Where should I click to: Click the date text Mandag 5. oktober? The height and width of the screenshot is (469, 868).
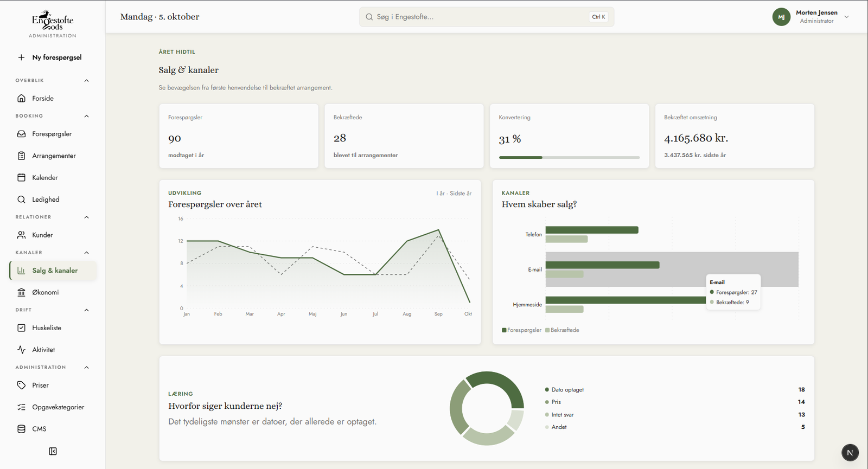pyautogui.click(x=160, y=17)
